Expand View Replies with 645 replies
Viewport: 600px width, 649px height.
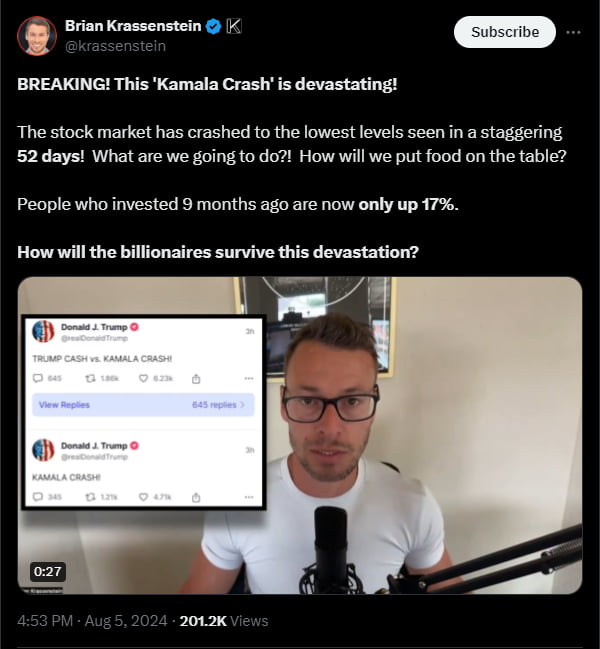(x=143, y=405)
